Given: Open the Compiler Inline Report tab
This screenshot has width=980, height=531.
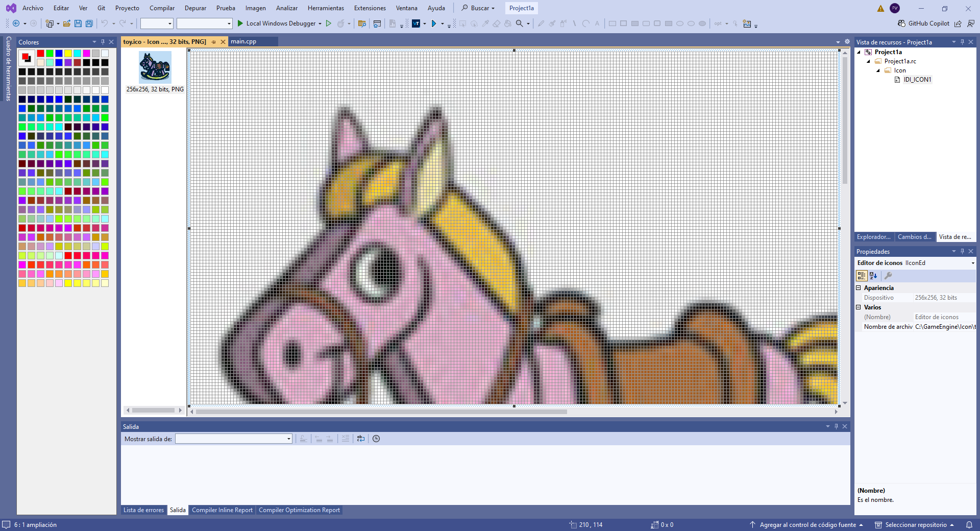Looking at the screenshot, I should [x=222, y=510].
